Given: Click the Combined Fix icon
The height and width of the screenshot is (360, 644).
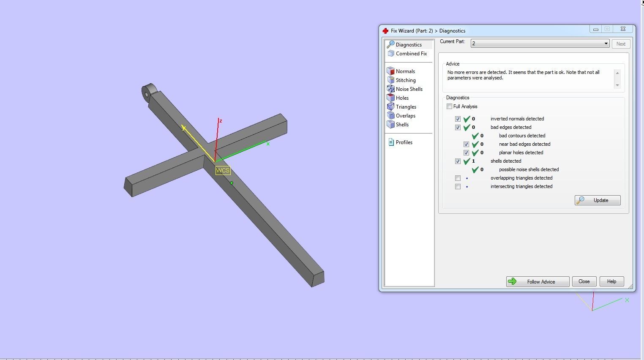Looking at the screenshot, I should [x=390, y=54].
